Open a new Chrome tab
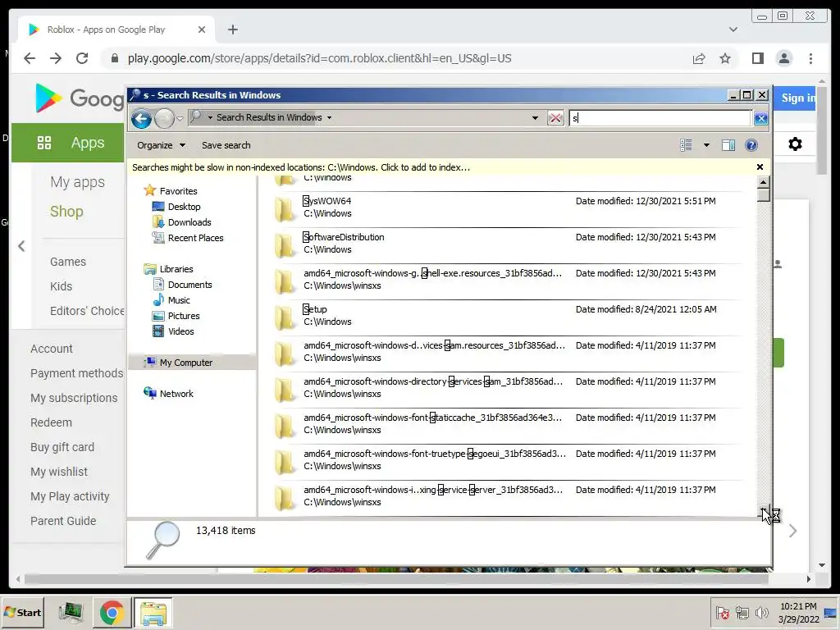This screenshot has width=840, height=630. click(x=232, y=30)
